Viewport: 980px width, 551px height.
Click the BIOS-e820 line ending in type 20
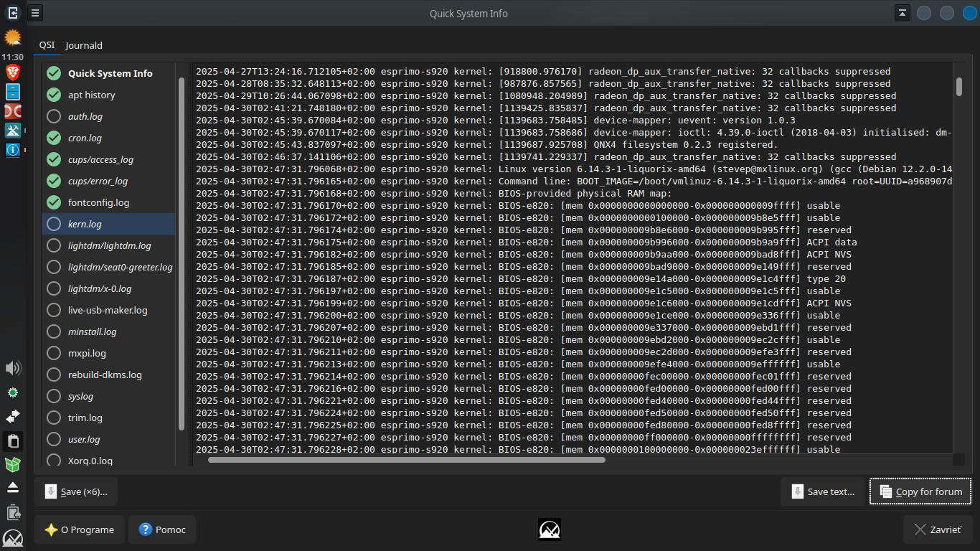coord(520,278)
